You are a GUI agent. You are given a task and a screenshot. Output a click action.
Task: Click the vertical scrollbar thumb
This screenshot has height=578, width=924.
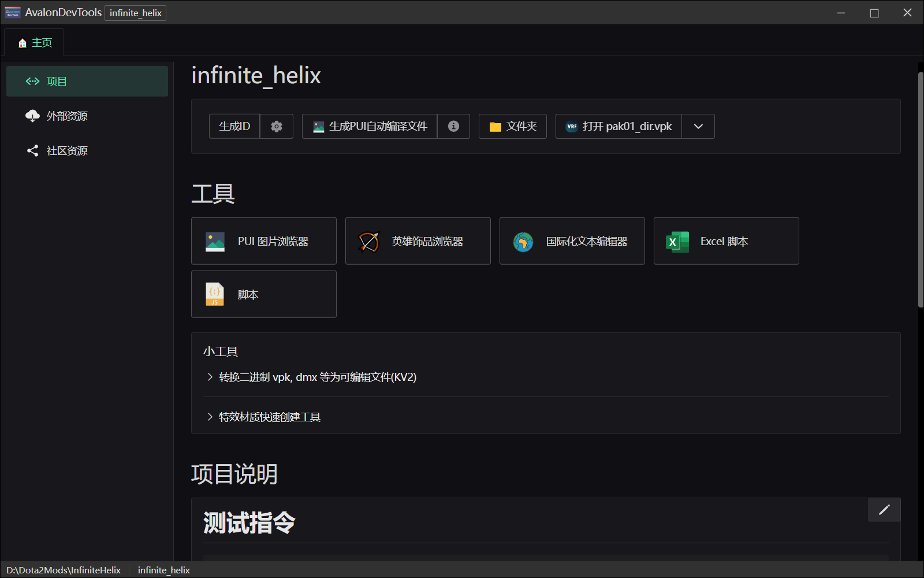coord(921,190)
